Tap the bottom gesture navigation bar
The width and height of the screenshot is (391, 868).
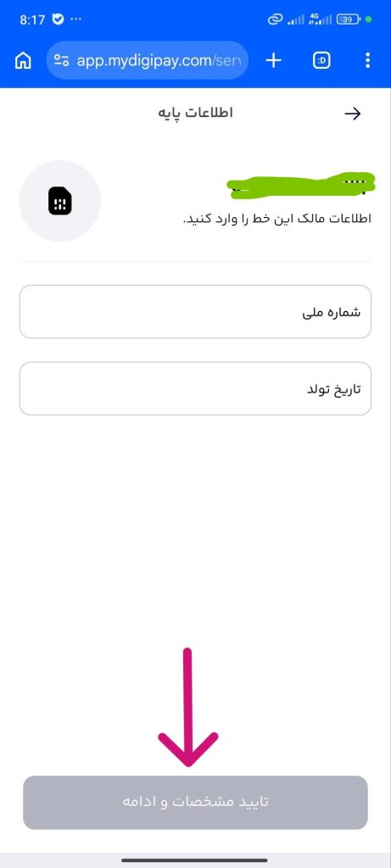(x=195, y=860)
